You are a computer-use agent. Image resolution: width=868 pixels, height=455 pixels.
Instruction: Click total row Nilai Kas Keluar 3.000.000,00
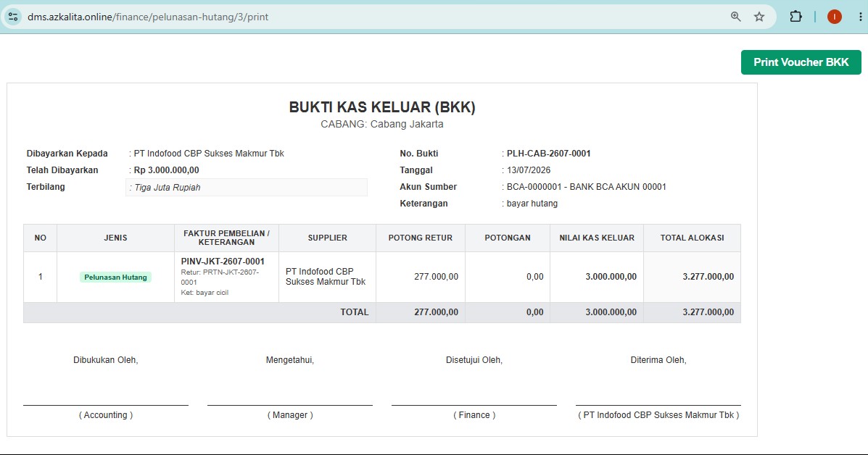click(x=611, y=312)
